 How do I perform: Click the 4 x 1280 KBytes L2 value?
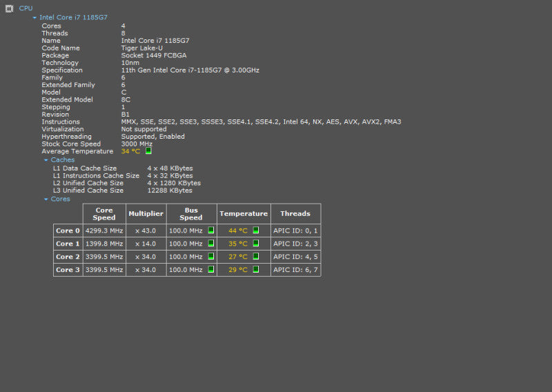tap(174, 183)
